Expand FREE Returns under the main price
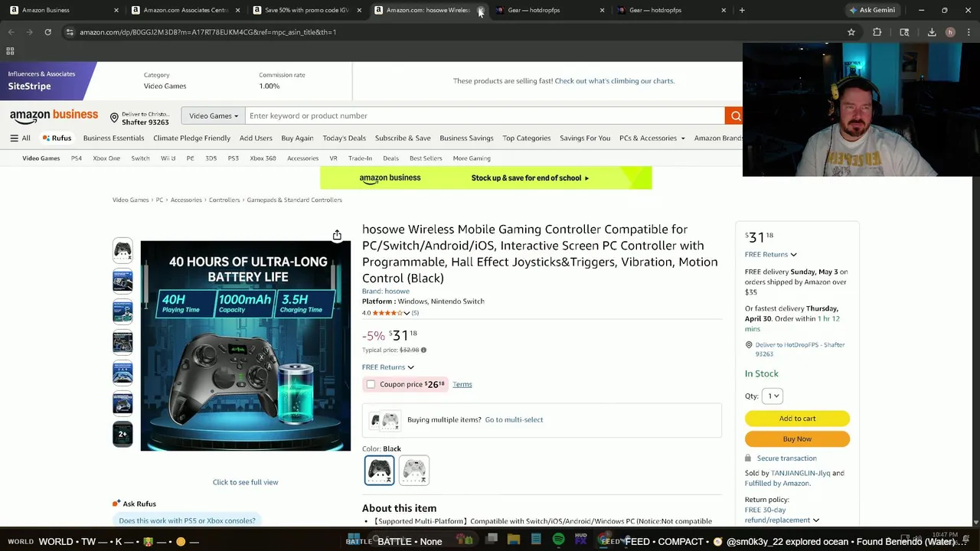The width and height of the screenshot is (980, 551). (x=387, y=367)
